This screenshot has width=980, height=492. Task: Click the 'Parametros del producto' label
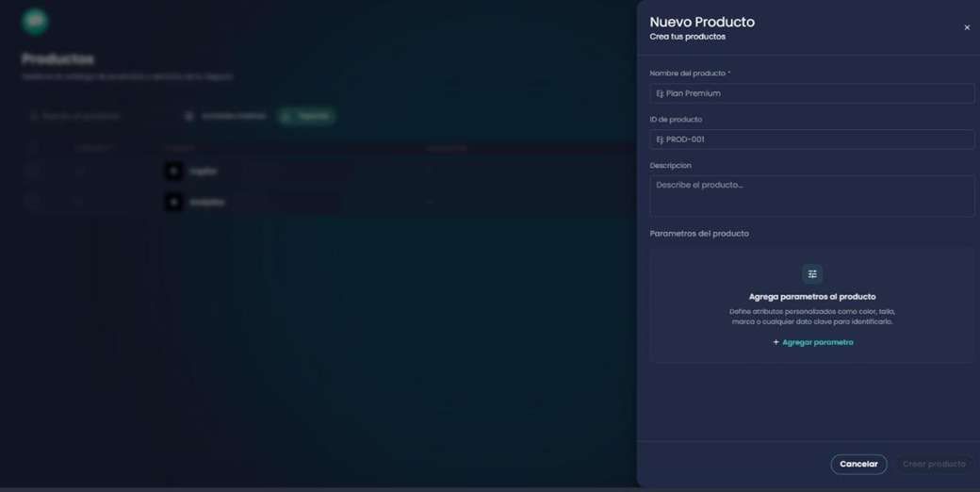tap(699, 234)
